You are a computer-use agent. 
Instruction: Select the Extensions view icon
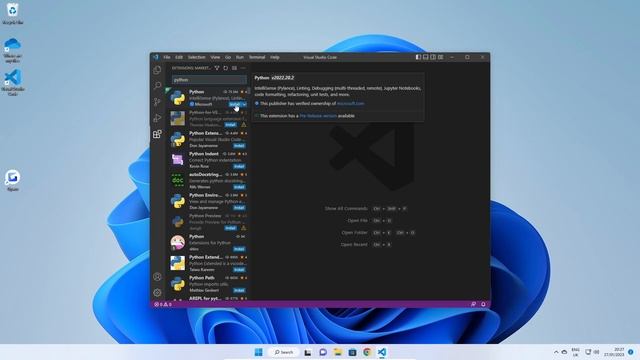click(x=157, y=134)
